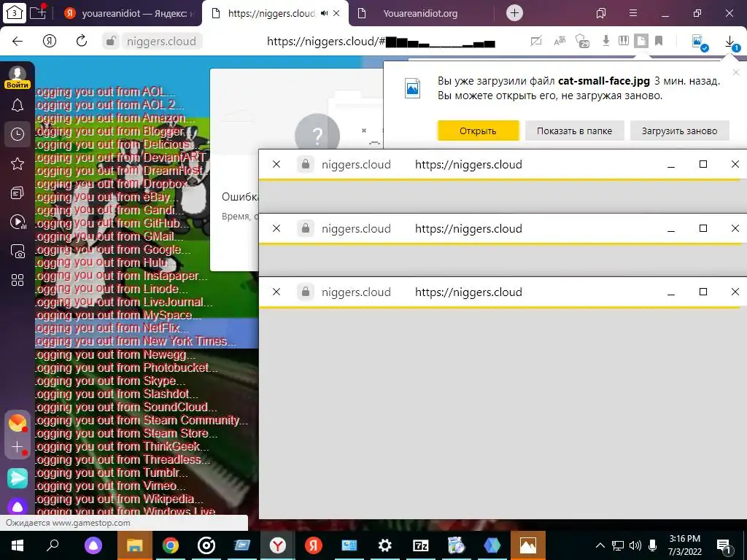This screenshot has height=560, width=747.
Task: Expand the system tray hidden icons chevron
Action: (x=600, y=545)
